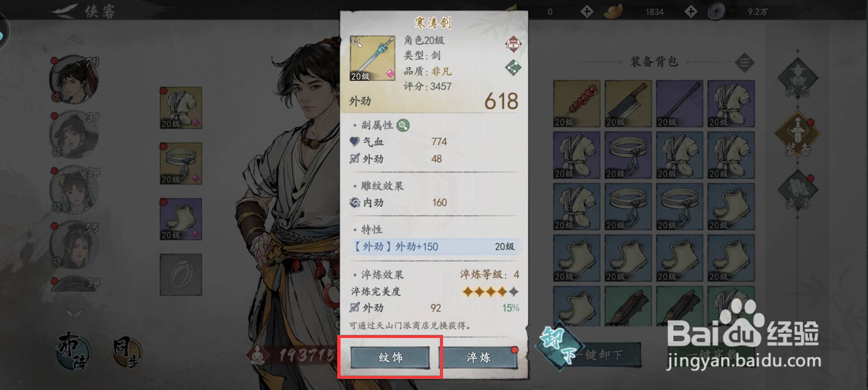
Task: Expand hero list upward with top chevron
Action: pos(75,40)
